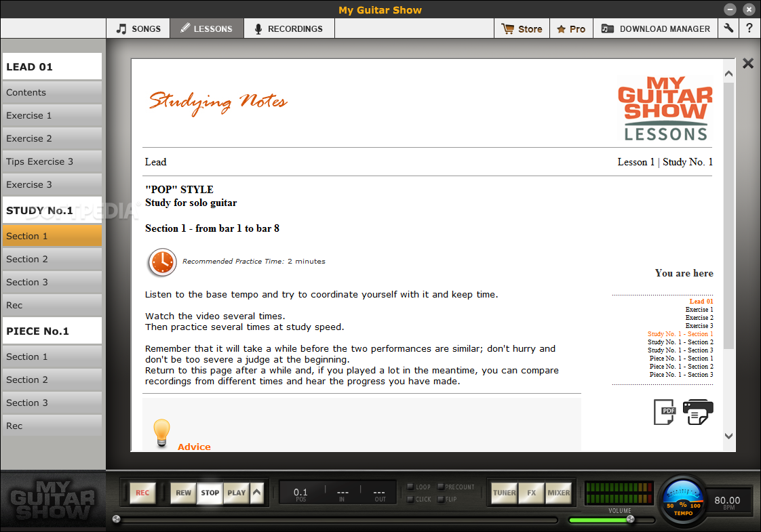This screenshot has height=532, width=761.
Task: Open Contents in lesson sidebar
Action: click(x=52, y=92)
